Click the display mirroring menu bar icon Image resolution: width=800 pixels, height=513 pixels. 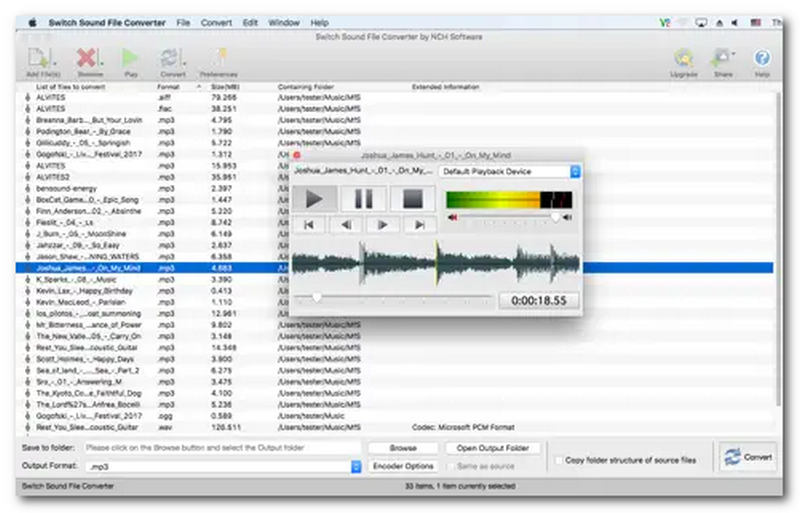[x=702, y=22]
